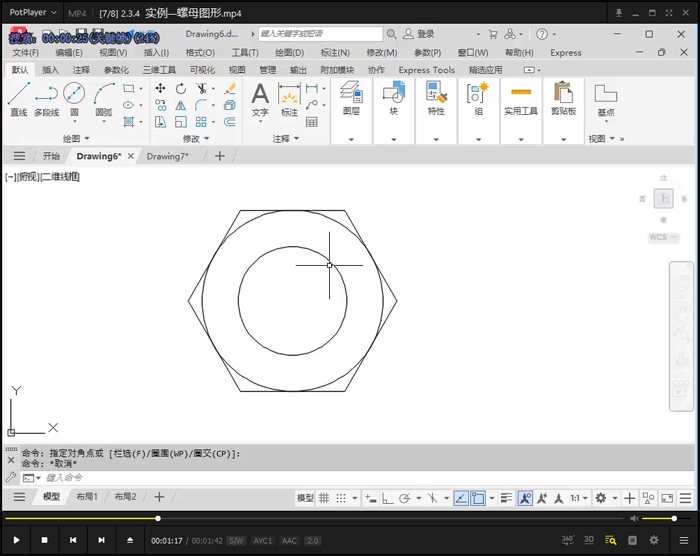Screen dimensions: 700x556
Task: Select the 多段线 (Polyline) tool
Action: point(46,99)
